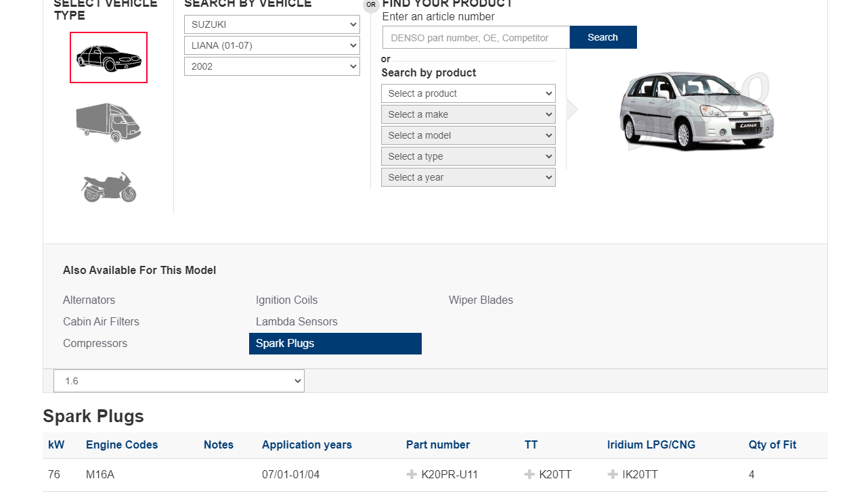The height and width of the screenshot is (504, 857).
Task: Click the Part number column header
Action: pyautogui.click(x=438, y=444)
